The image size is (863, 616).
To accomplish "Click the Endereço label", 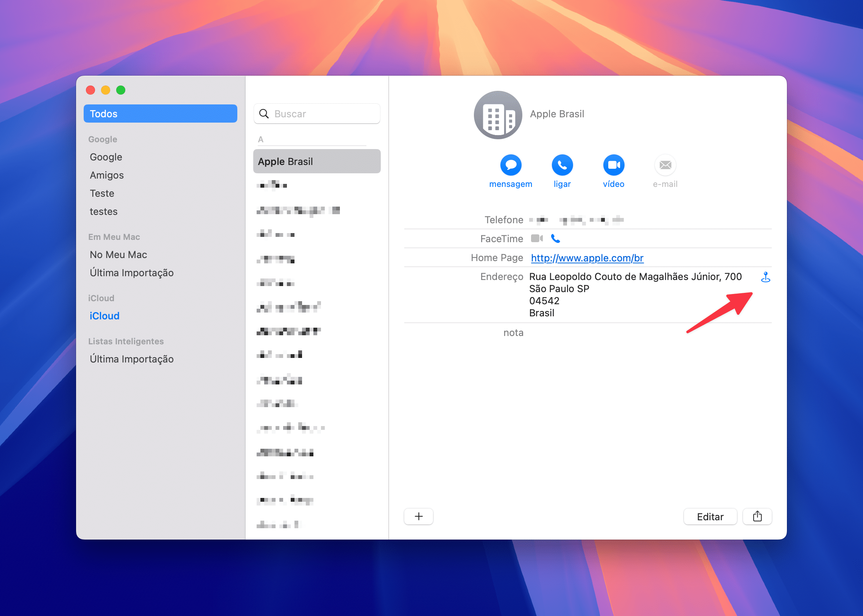I will coord(502,277).
